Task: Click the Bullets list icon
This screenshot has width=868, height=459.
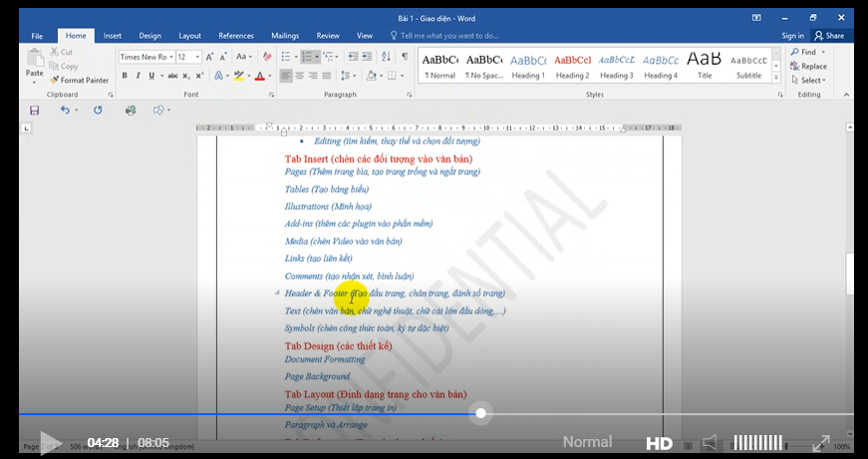Action: pos(286,57)
